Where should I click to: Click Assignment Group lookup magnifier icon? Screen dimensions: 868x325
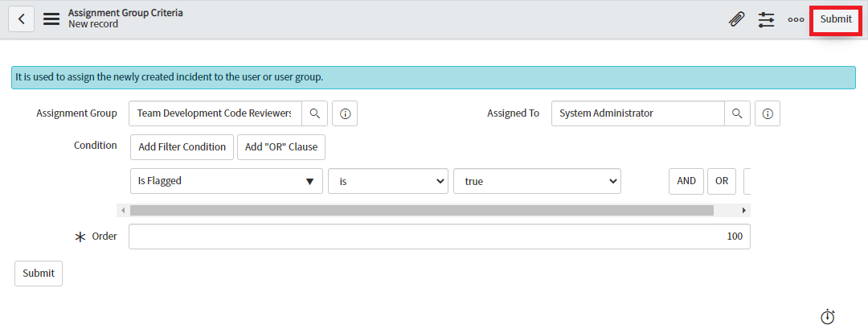click(x=315, y=113)
